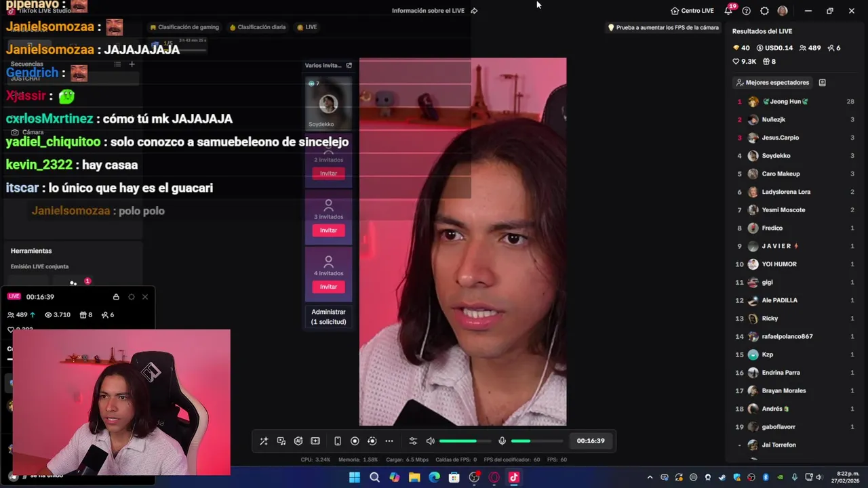
Task: Click the gift count 8 in widget
Action: [x=86, y=315]
